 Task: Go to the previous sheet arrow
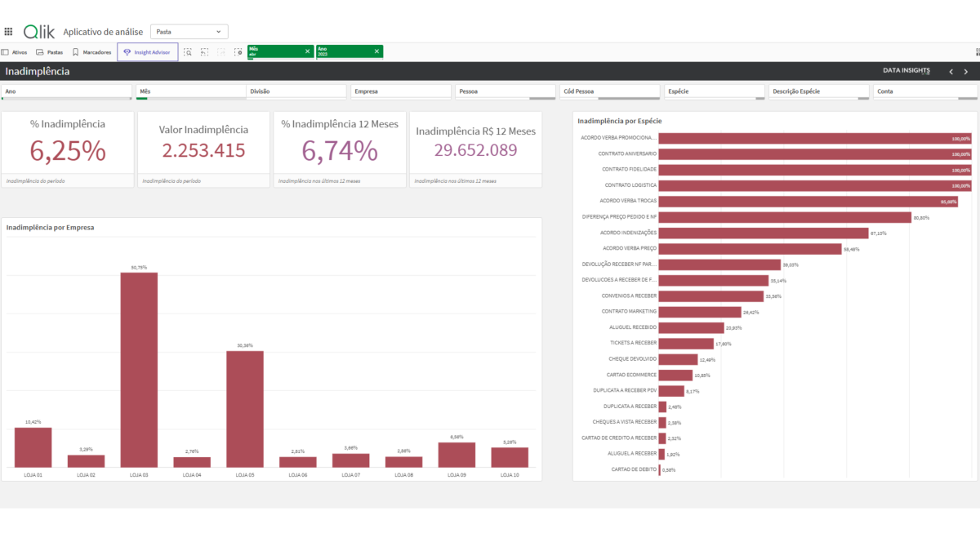pyautogui.click(x=951, y=72)
